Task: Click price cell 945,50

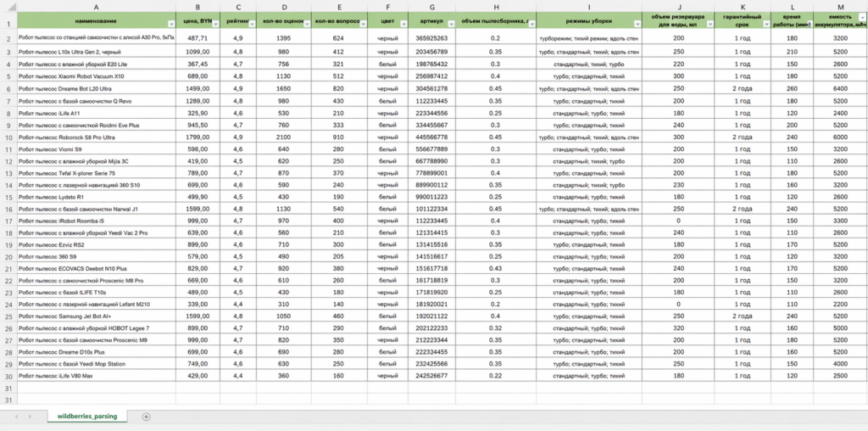Action: (198, 126)
